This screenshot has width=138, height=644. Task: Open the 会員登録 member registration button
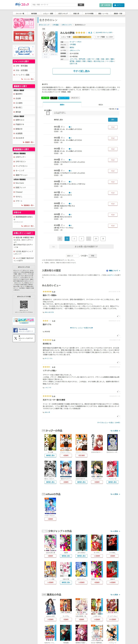[105, 5]
